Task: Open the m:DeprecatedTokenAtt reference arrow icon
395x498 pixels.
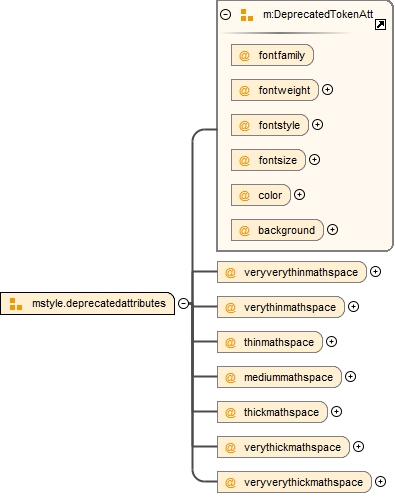Action: click(x=380, y=25)
